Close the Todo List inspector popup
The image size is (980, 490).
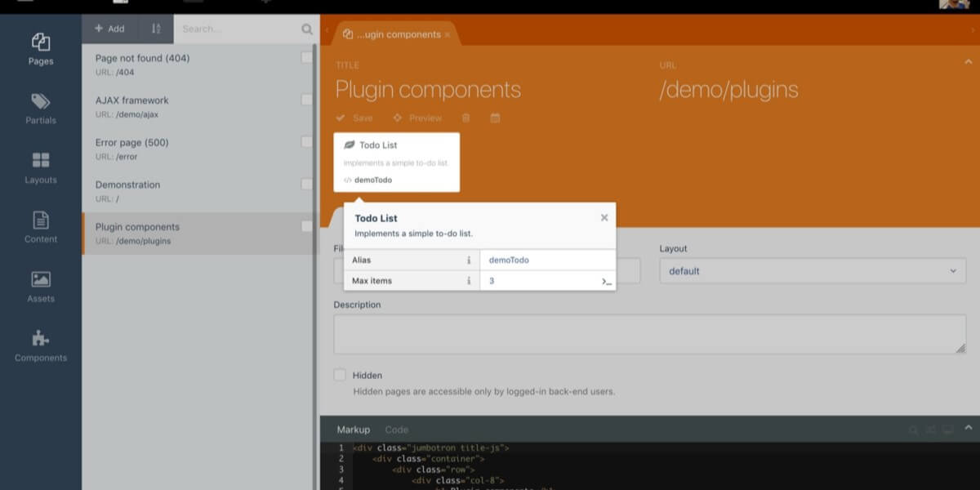(x=604, y=217)
